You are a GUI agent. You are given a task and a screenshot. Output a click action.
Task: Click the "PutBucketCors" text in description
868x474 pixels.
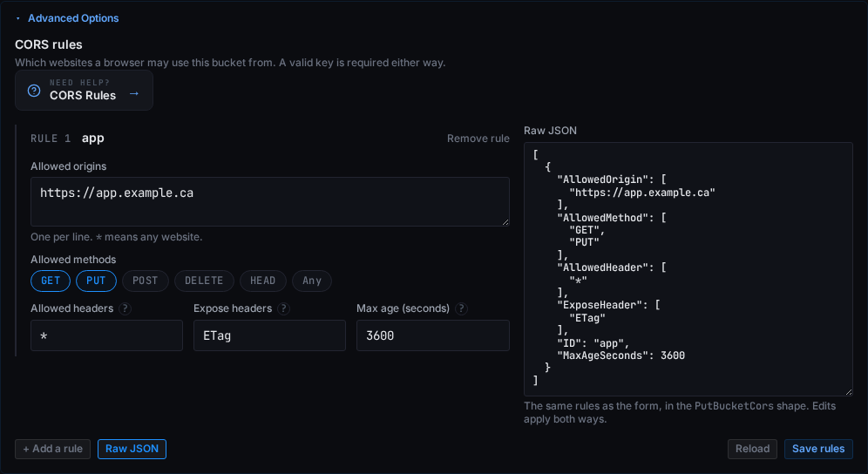[734, 406]
